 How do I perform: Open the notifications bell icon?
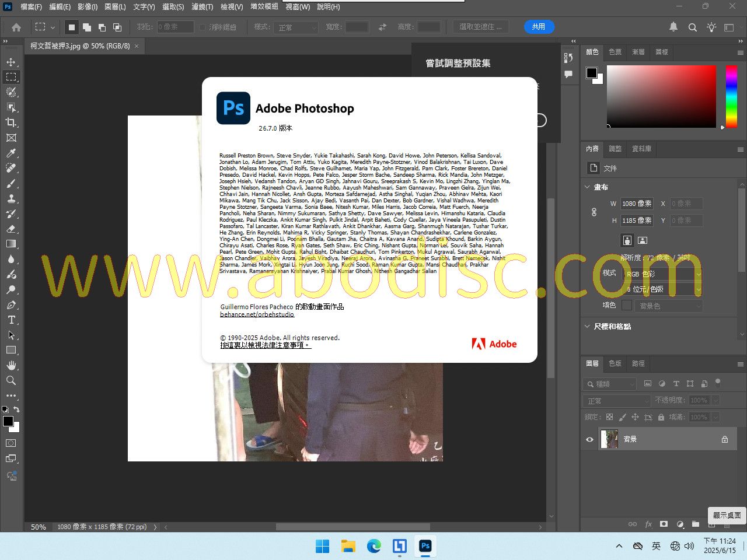click(673, 27)
